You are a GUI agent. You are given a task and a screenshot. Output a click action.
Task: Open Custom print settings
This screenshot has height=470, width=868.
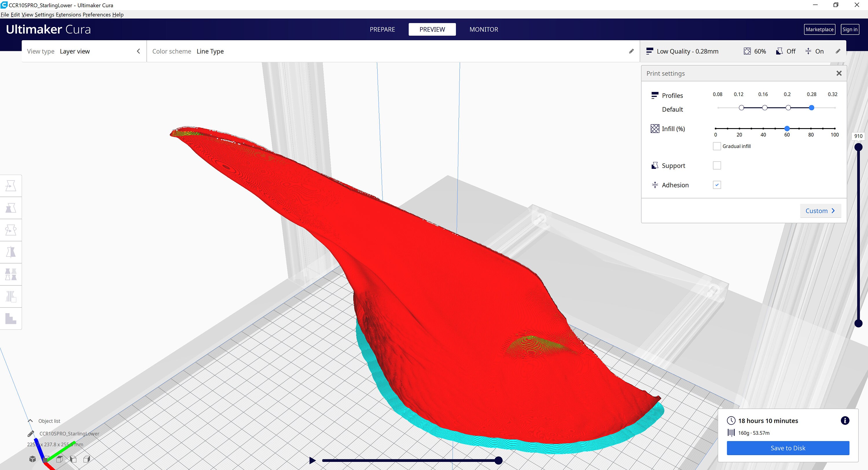point(820,211)
